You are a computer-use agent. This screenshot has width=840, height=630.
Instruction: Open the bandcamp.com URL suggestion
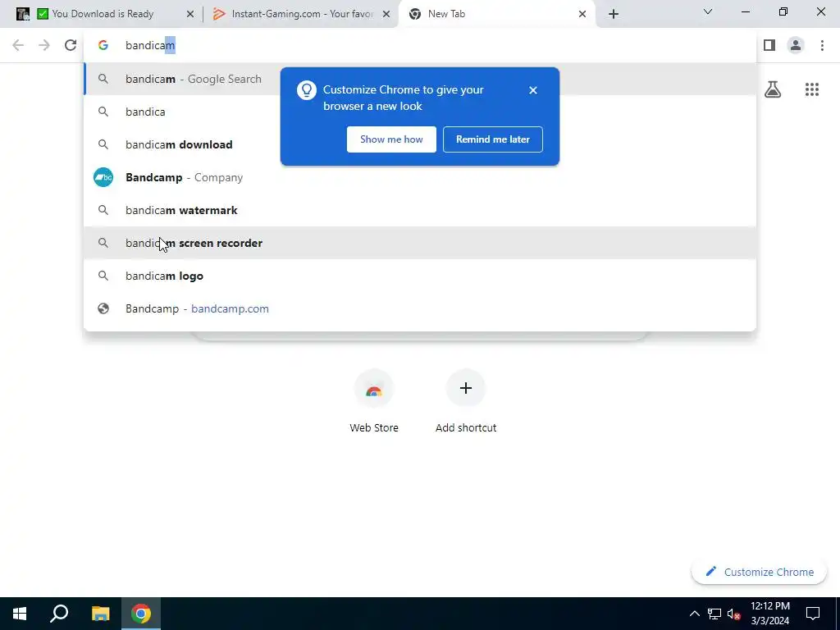coord(420,308)
